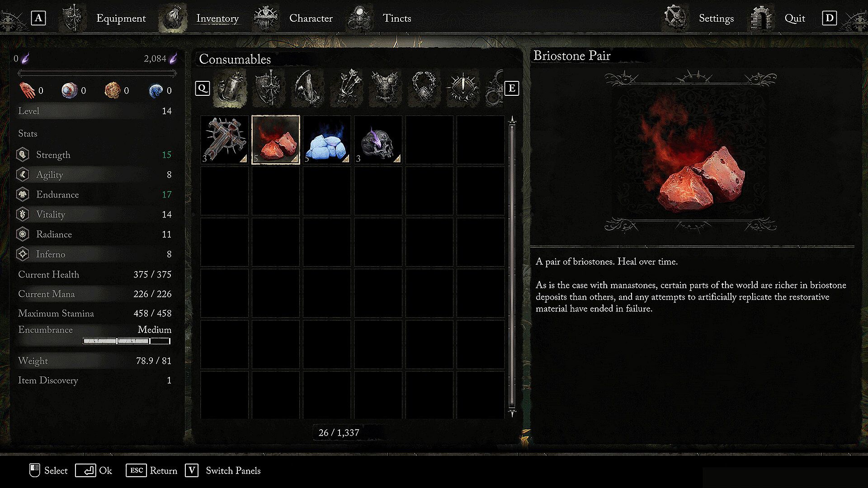Open the Tincts tab
Image resolution: width=868 pixels, height=488 pixels.
(397, 18)
